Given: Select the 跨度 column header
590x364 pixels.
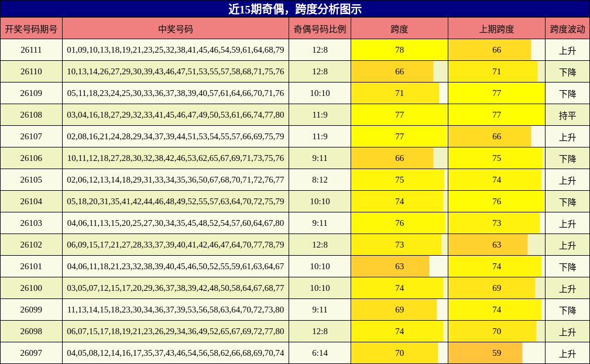Looking at the screenshot, I should coord(399,29).
